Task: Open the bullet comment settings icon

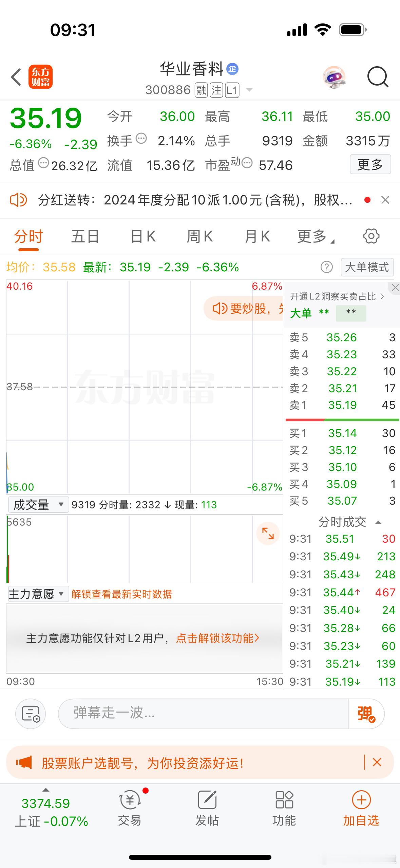Action: [31, 713]
